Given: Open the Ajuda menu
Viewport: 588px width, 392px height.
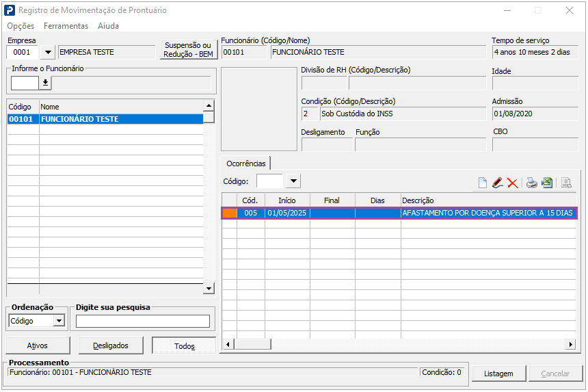Looking at the screenshot, I should click(109, 26).
